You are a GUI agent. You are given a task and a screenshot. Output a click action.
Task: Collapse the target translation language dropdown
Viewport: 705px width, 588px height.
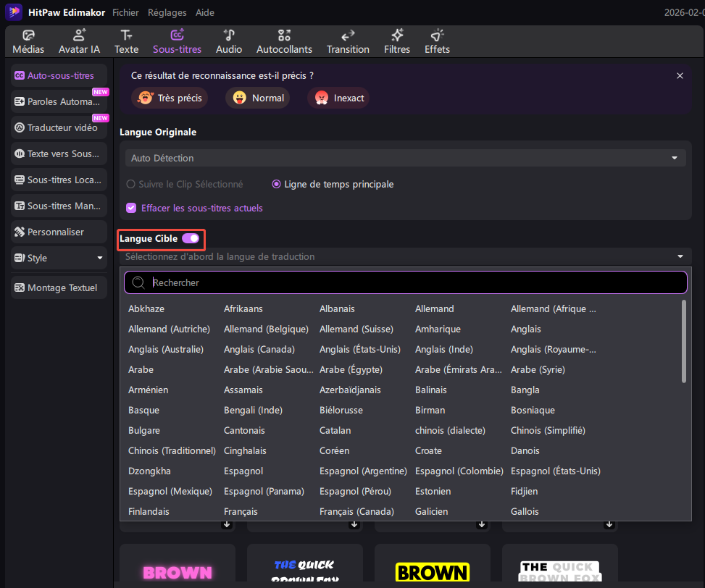(x=680, y=256)
